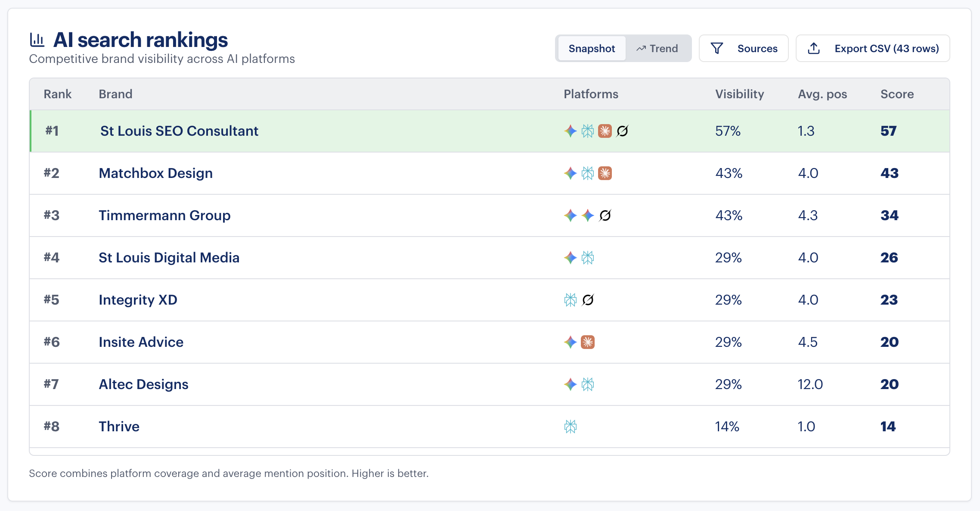
Task: Click the 14% visibility for Thrive
Action: tap(727, 427)
